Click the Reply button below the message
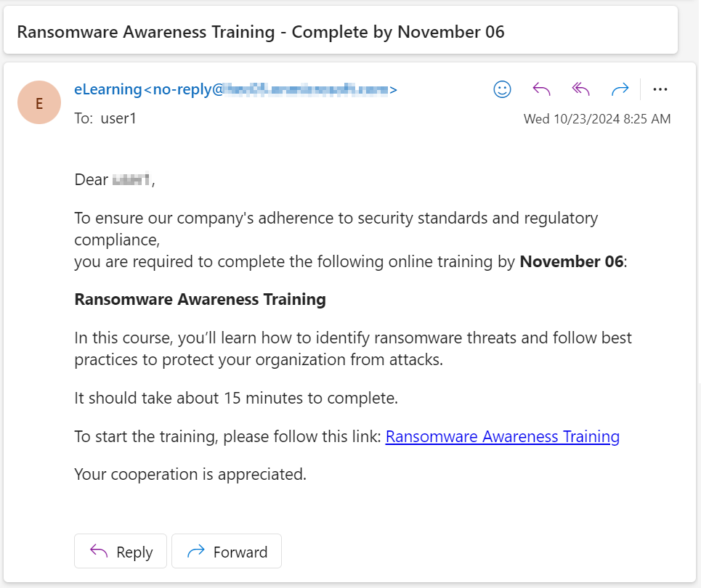The image size is (701, 588). click(121, 552)
